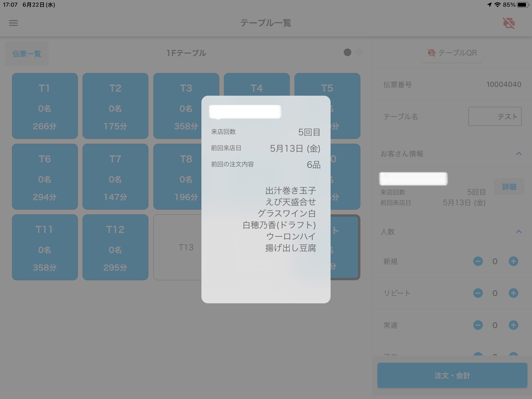Select table T12
The image size is (532, 399).
pyautogui.click(x=115, y=247)
